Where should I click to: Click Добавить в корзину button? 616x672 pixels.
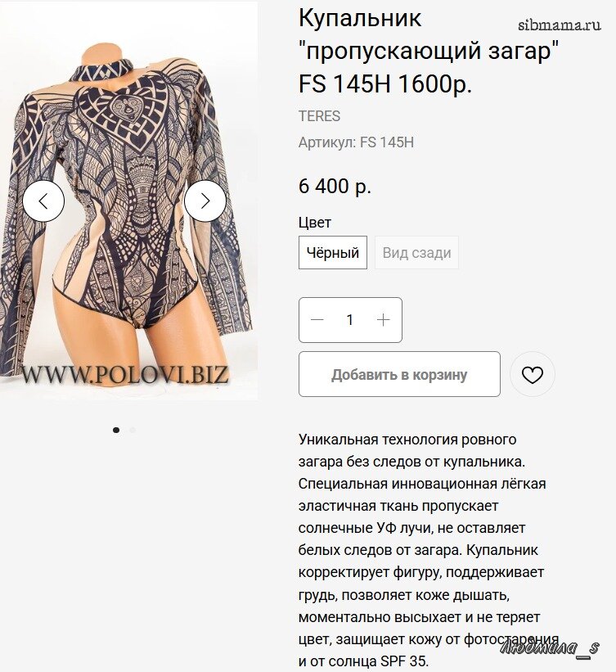coord(399,374)
